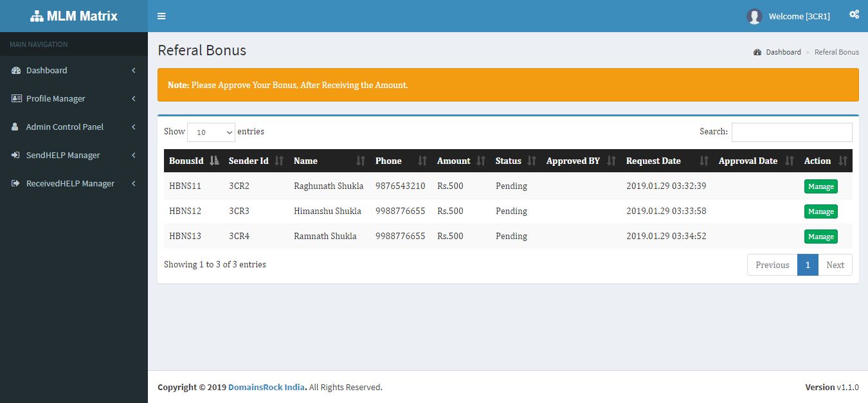The height and width of the screenshot is (403, 868).
Task: Click the MLM Matrix sitemap logo icon
Action: 37,17
